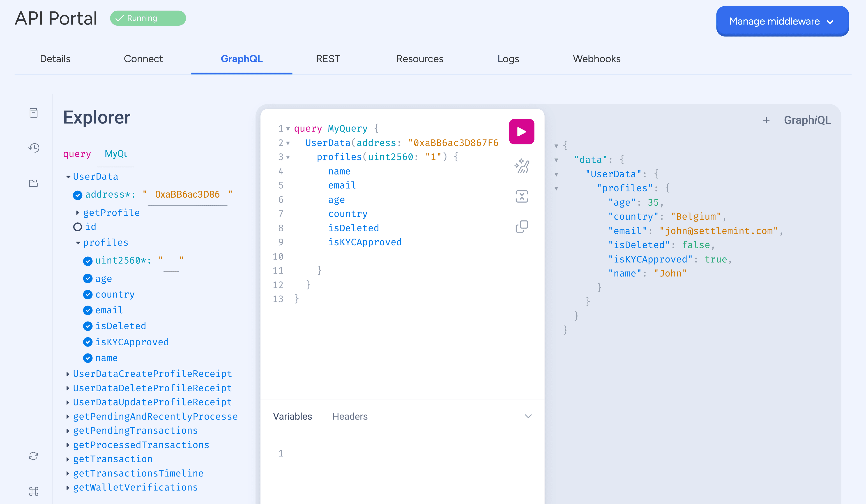Expand the getProfile node
This screenshot has height=504, width=866.
point(78,213)
